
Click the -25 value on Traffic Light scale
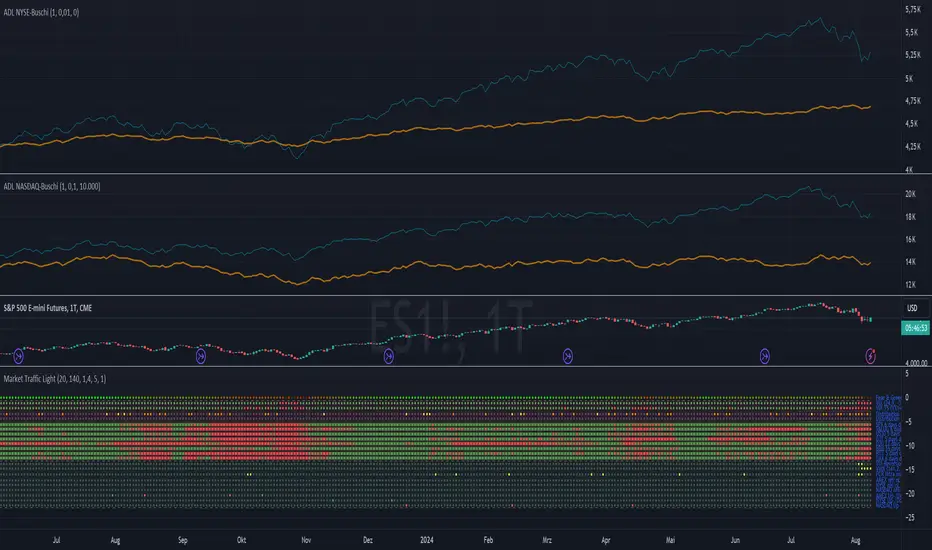pyautogui.click(x=910, y=517)
